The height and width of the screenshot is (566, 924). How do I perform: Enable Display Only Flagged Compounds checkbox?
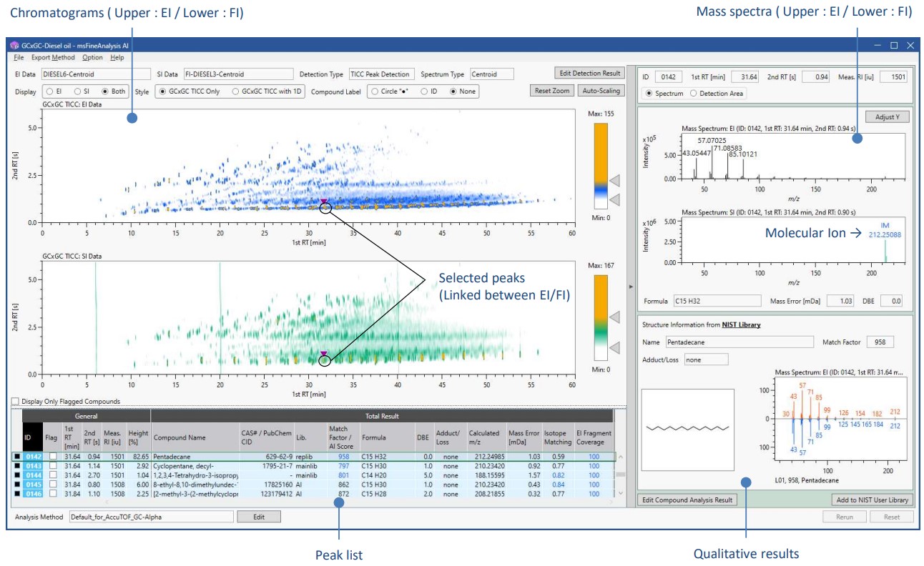click(x=15, y=402)
